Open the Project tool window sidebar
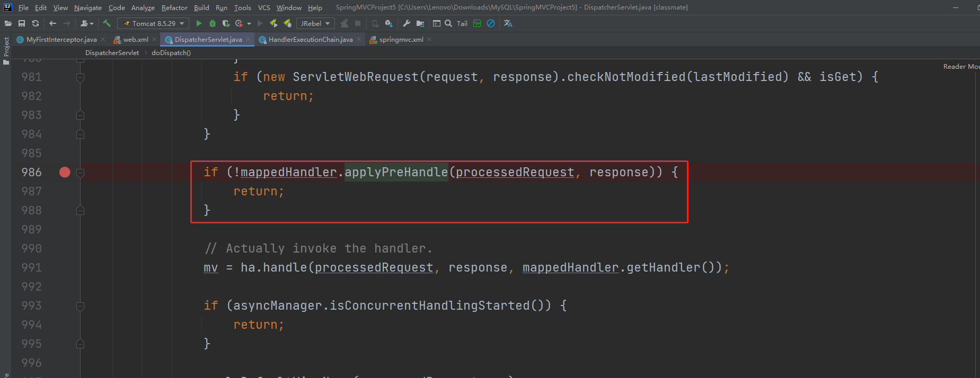Viewport: 980px width, 378px height. tap(6, 50)
